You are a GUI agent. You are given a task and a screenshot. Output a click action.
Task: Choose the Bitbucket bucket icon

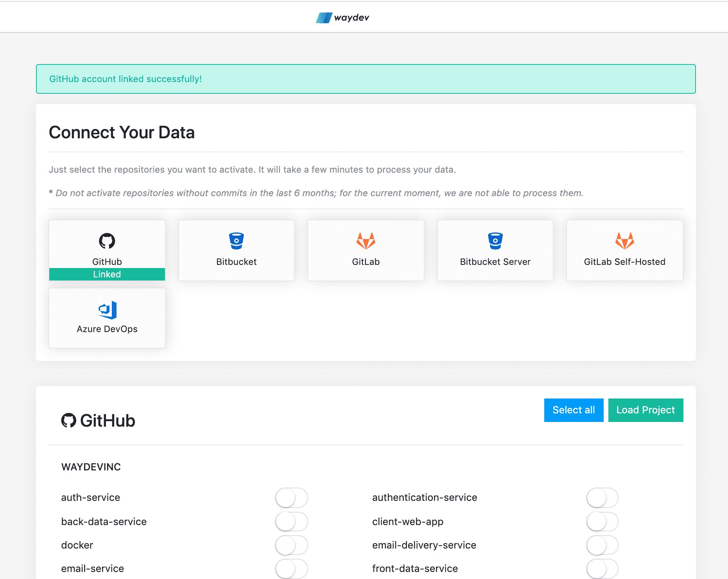[237, 241]
